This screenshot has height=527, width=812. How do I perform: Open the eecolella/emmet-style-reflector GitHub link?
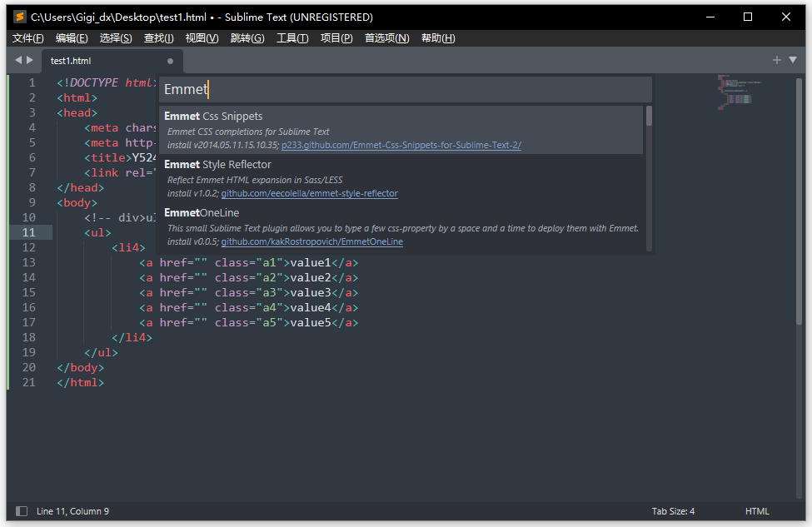309,194
